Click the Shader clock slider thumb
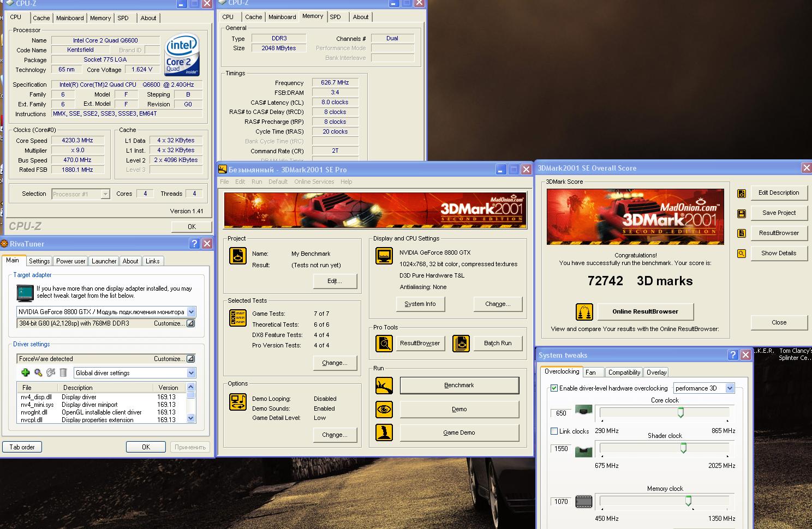This screenshot has width=812, height=529. pyautogui.click(x=683, y=448)
